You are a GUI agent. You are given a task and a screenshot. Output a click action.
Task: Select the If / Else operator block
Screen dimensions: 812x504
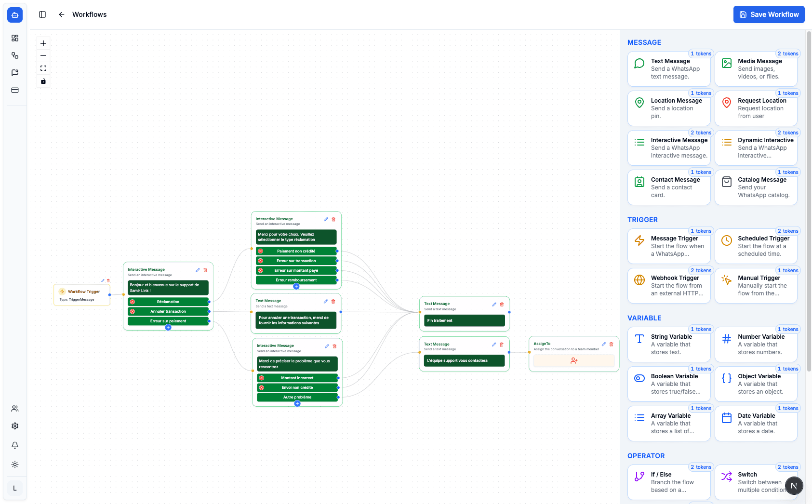tap(668, 482)
